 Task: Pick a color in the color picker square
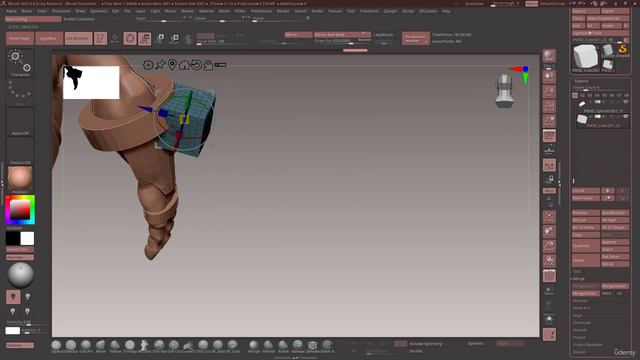click(20, 210)
